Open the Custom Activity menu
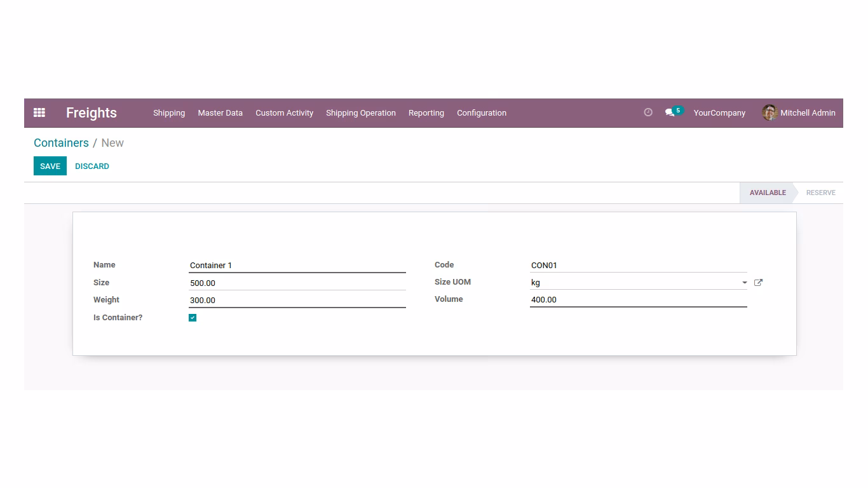 (x=284, y=113)
